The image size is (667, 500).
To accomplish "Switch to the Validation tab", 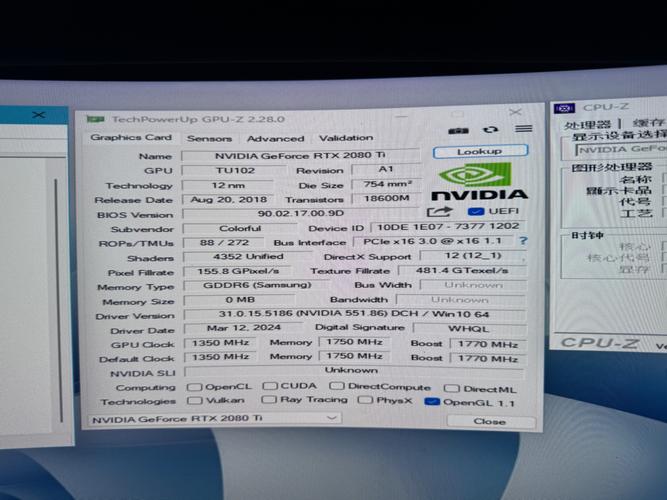I will pyautogui.click(x=346, y=138).
